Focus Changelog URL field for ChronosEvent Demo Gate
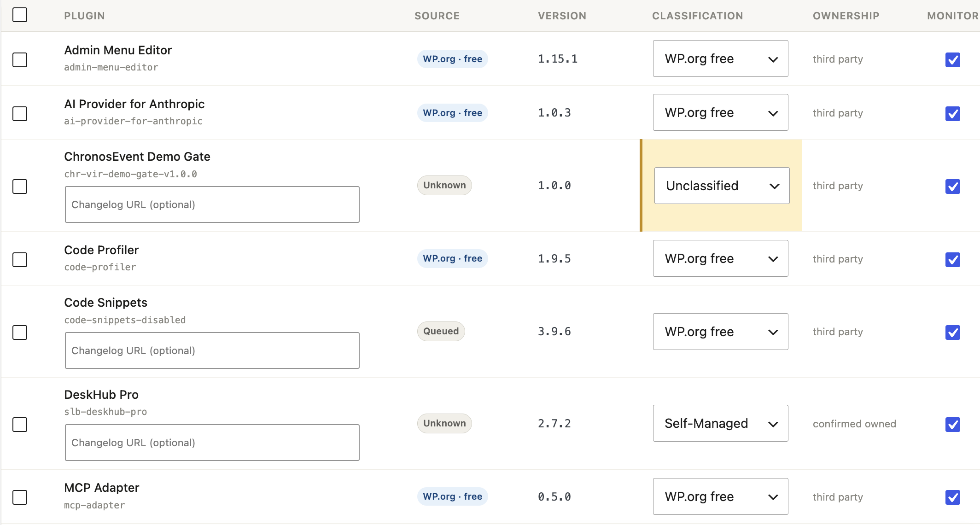Screen dimensions: 980x525 click(212, 204)
